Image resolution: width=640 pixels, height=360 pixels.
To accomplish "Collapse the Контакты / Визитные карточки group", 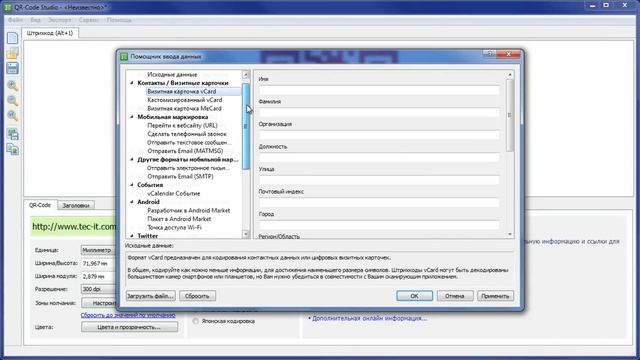I will tap(132, 83).
